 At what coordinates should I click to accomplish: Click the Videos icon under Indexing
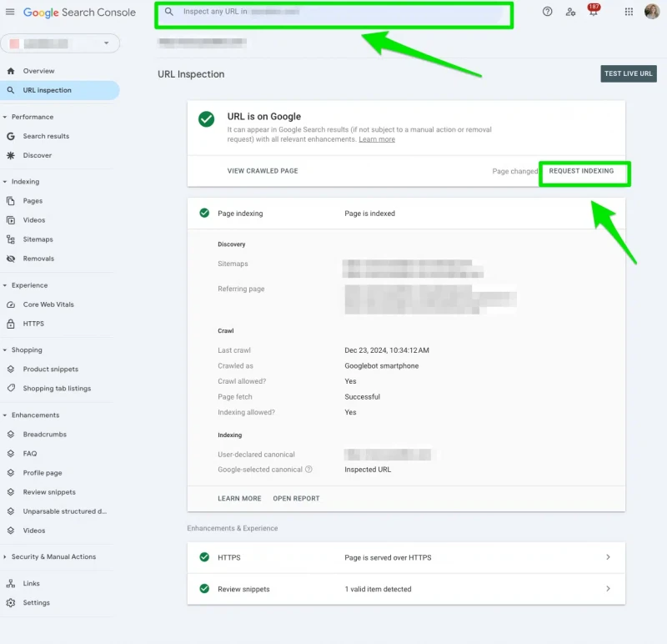point(11,220)
